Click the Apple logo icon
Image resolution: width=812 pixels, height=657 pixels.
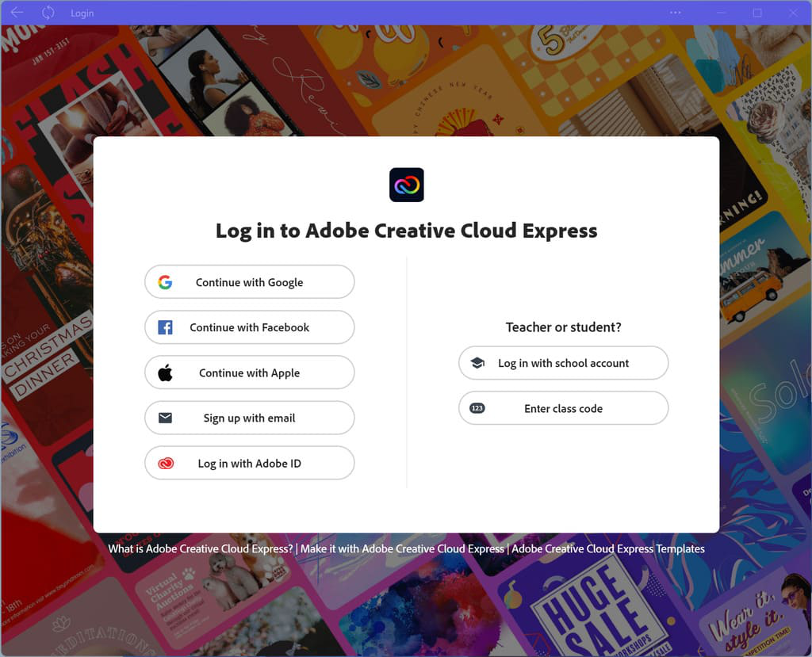[x=165, y=372]
